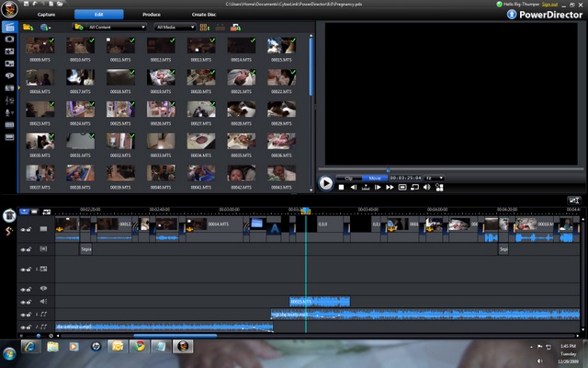The width and height of the screenshot is (588, 368).
Task: Click the explorer view folder icon
Action: pos(78,27)
